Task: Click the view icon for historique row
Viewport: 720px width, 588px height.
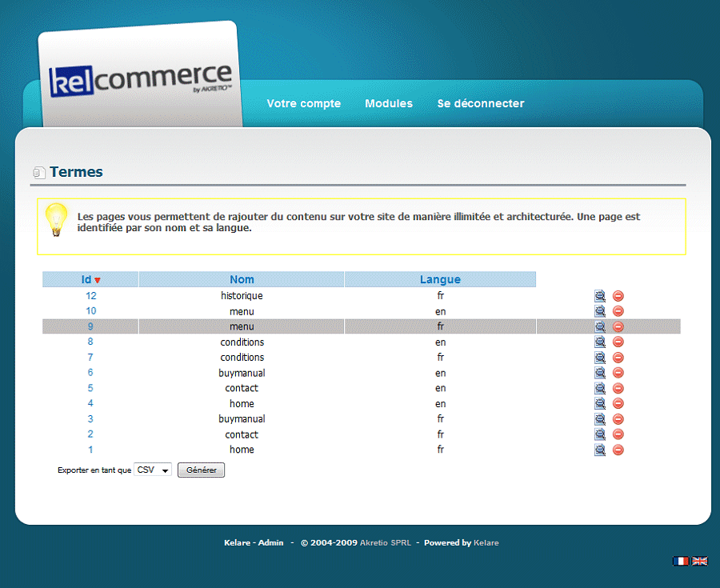Action: pyautogui.click(x=600, y=296)
